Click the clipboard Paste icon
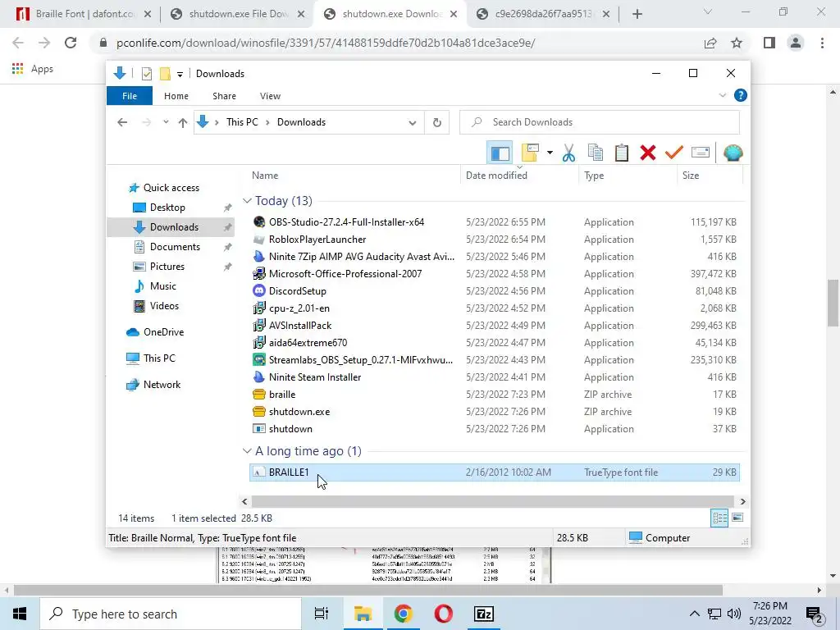Image resolution: width=840 pixels, height=630 pixels. tap(622, 153)
